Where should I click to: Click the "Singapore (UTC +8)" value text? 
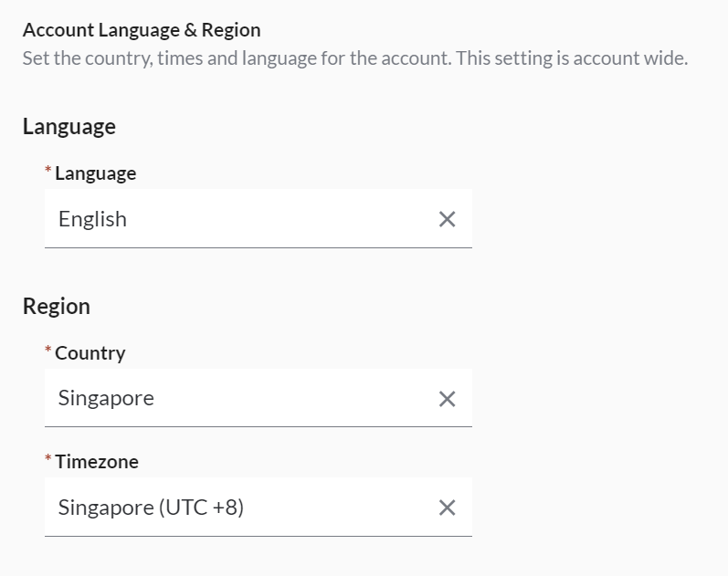151,508
